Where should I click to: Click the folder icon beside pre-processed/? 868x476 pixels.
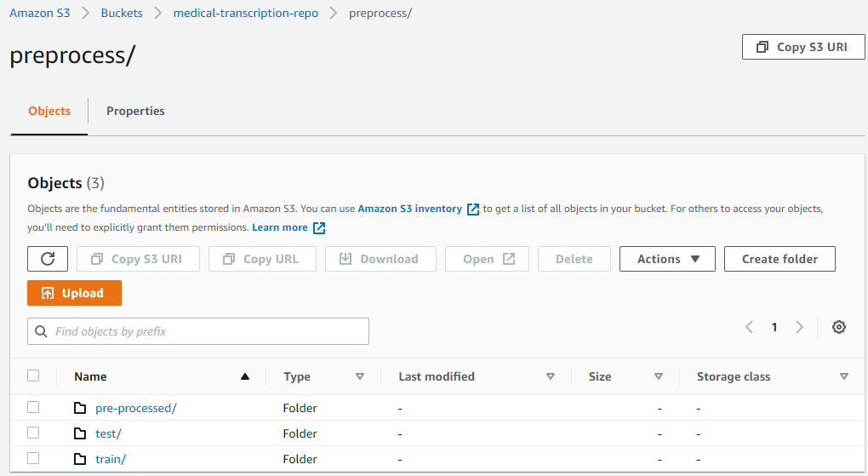click(x=80, y=408)
